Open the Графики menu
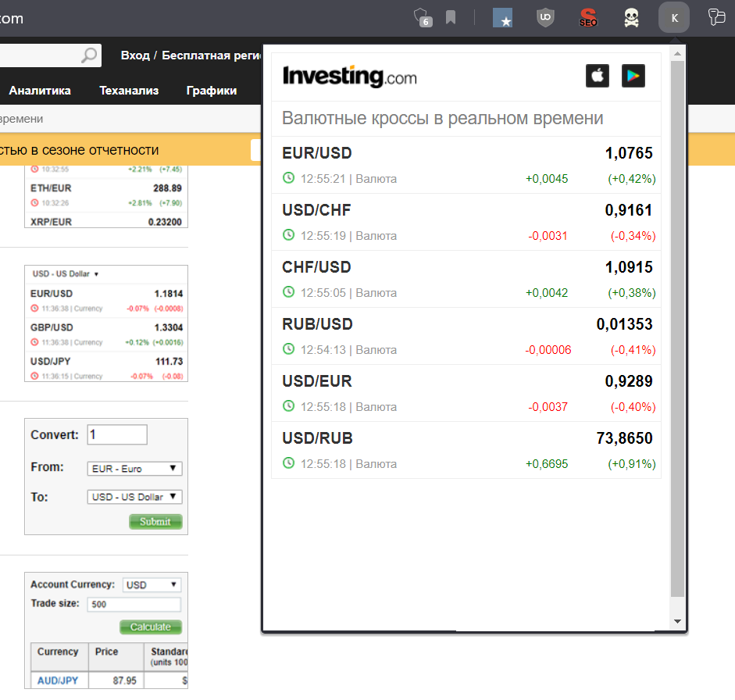735x700 pixels. click(212, 91)
